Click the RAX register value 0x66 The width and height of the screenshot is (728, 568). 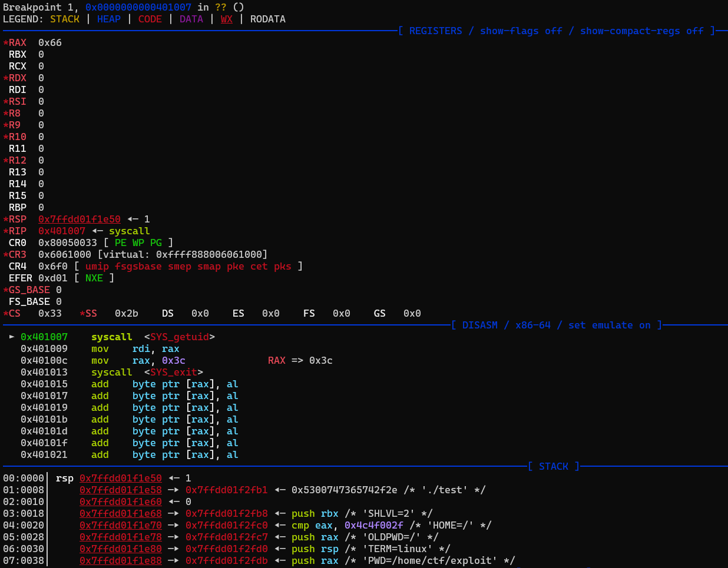click(49, 42)
